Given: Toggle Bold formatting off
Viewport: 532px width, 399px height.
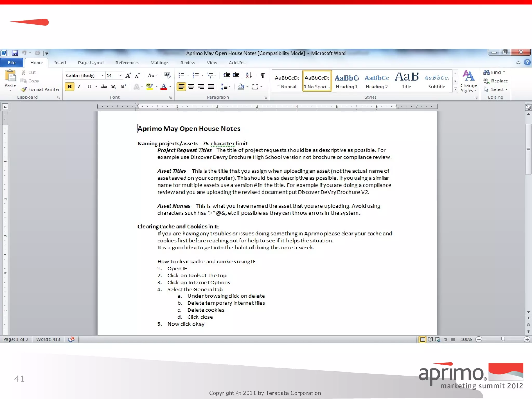Looking at the screenshot, I should point(69,87).
